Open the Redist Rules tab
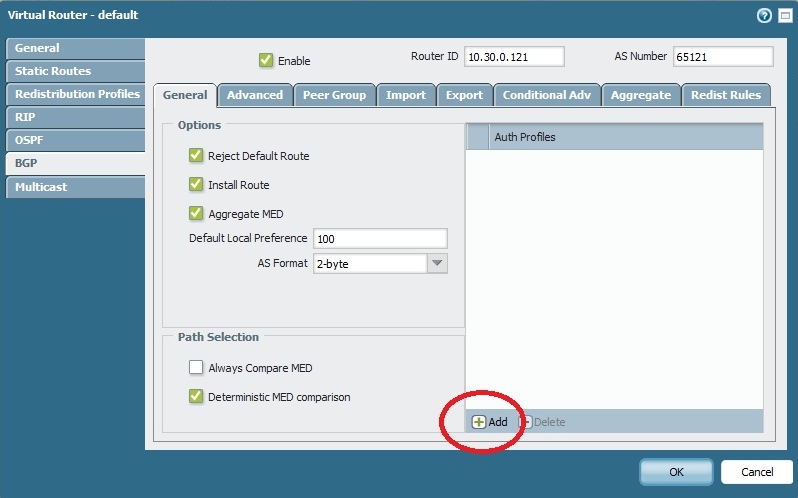The height and width of the screenshot is (498, 798). pyautogui.click(x=726, y=95)
